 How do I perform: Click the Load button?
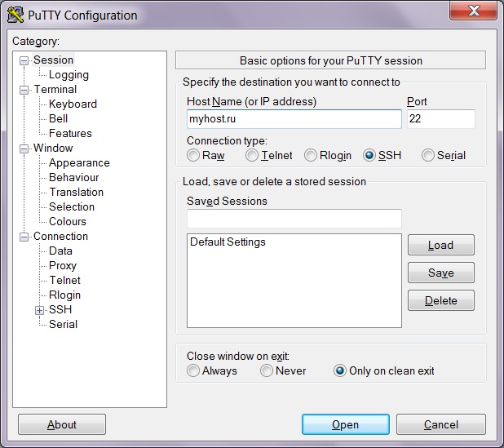pyautogui.click(x=441, y=245)
